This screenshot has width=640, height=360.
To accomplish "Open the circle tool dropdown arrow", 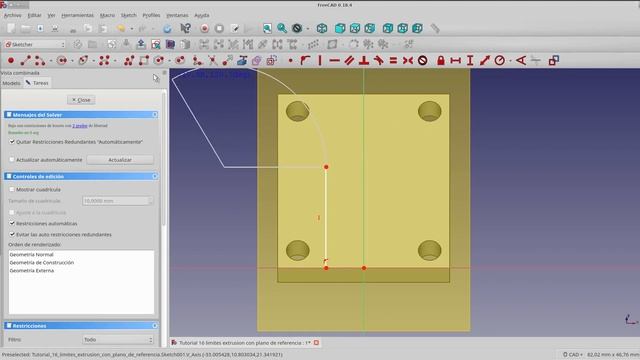I will pos(72,61).
